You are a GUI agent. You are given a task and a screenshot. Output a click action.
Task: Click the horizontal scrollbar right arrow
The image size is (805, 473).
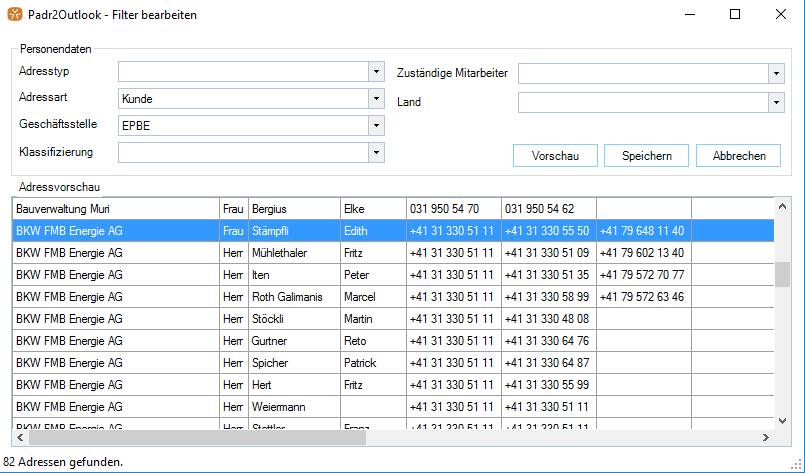[767, 437]
